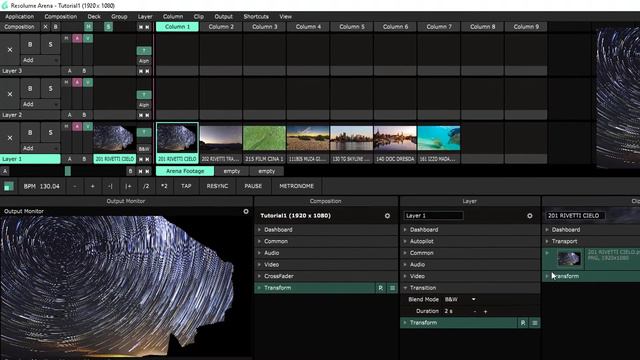The image size is (640, 360).
Task: Expand Composition Audio section
Action: coord(326,253)
